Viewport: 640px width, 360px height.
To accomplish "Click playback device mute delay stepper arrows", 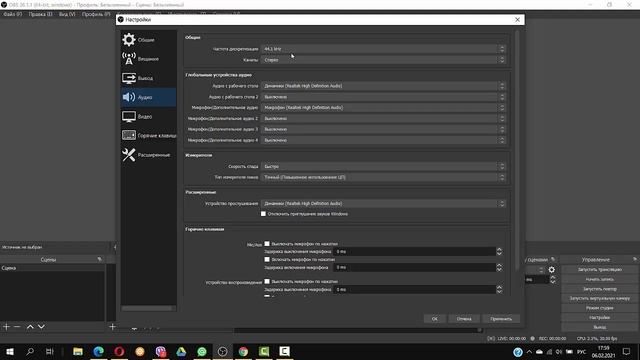I will coord(499,289).
